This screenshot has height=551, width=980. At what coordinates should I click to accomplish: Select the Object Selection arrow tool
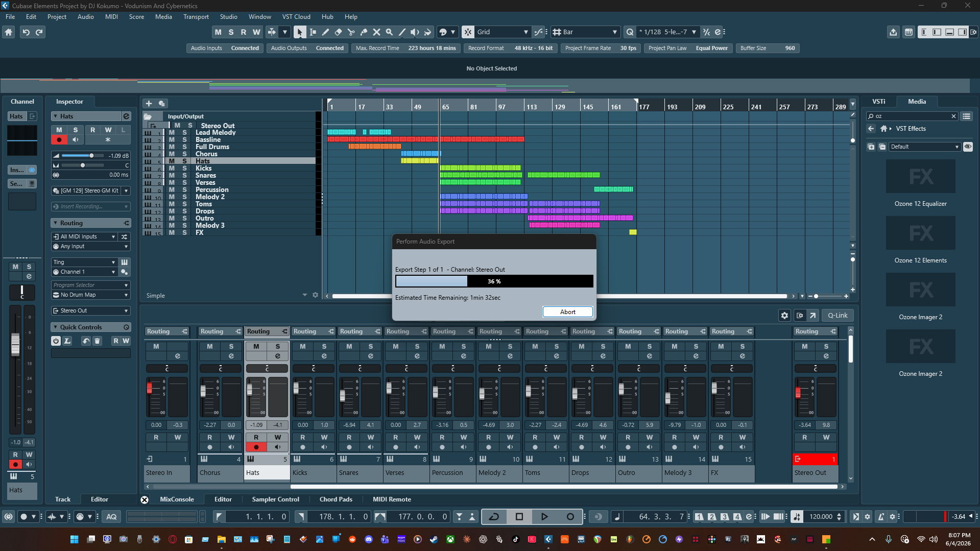(x=299, y=32)
